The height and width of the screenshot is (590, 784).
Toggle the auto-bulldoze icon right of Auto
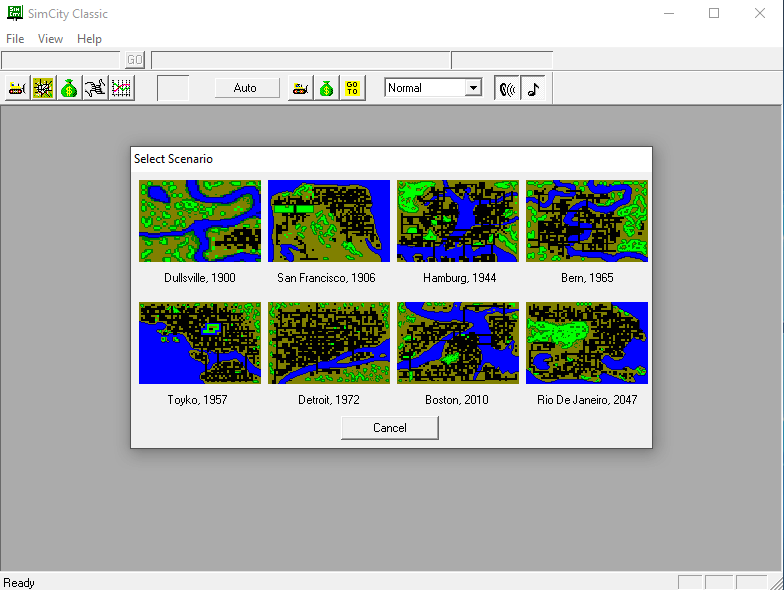[300, 88]
